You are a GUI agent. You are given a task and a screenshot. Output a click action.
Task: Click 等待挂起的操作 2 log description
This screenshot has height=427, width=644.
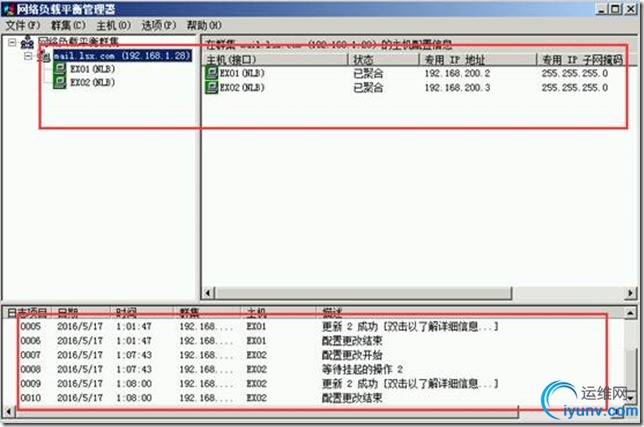(362, 369)
